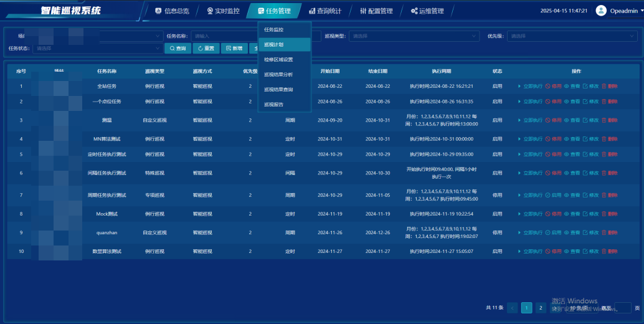The width and height of the screenshot is (644, 324).
Task: Expand the 巡视类型 dropdown filter
Action: [x=414, y=36]
